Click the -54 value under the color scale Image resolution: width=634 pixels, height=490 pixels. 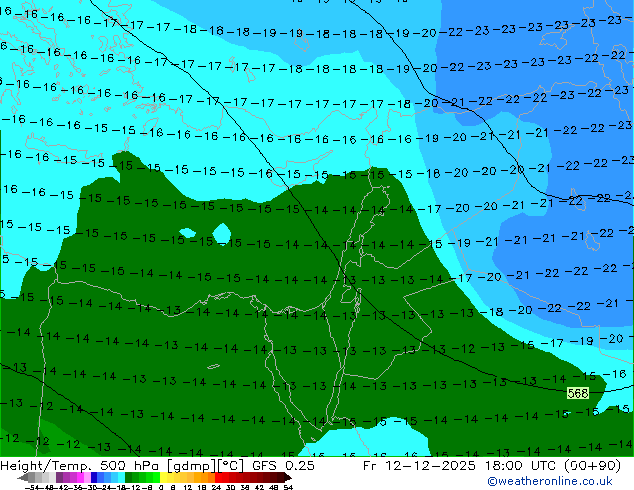click(x=32, y=487)
